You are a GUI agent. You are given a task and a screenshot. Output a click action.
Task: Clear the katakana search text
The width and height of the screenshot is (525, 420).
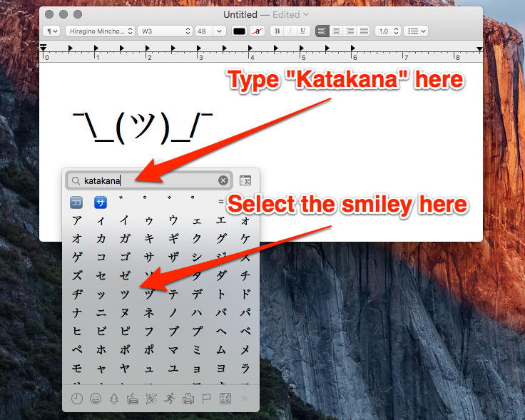[x=223, y=180]
